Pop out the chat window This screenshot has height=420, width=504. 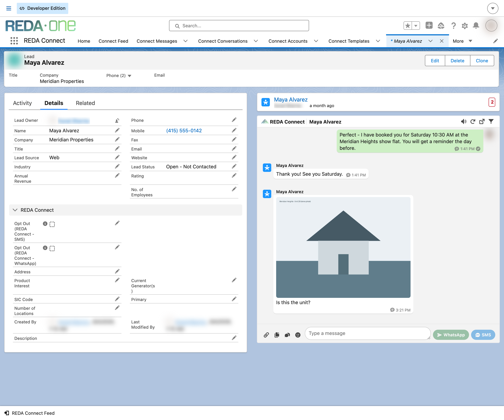pos(482,122)
